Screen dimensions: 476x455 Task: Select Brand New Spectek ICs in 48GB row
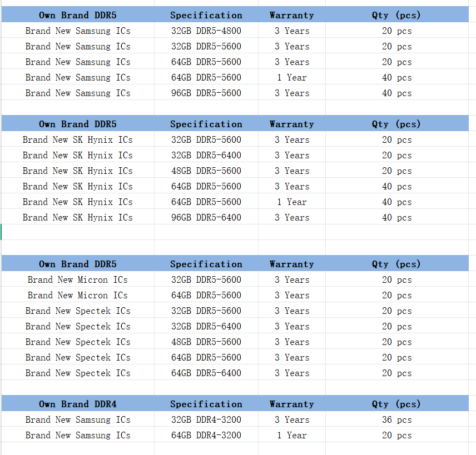78,342
